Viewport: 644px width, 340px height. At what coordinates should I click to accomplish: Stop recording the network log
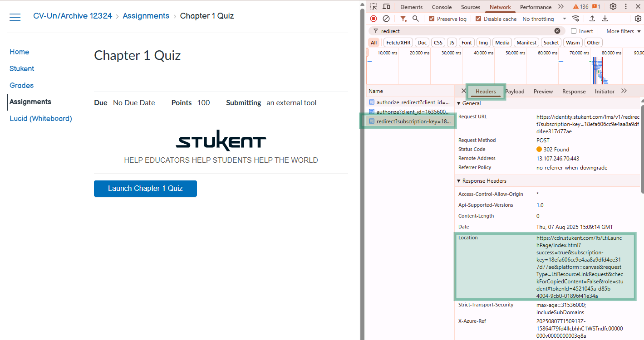(374, 19)
